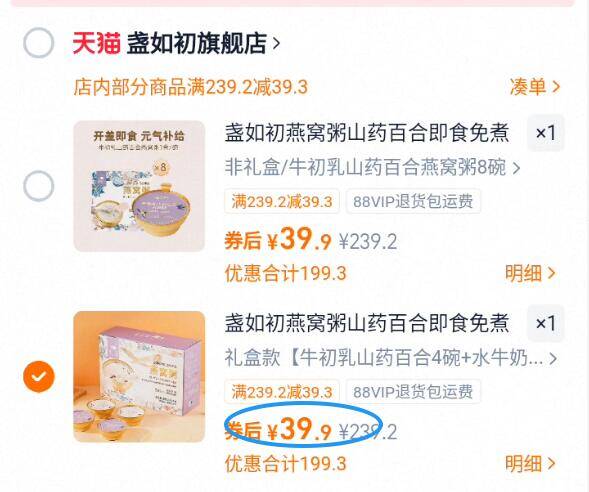Open store promotion 店内部分商品满239.2减39.3
The image size is (589, 492).
pos(191,87)
